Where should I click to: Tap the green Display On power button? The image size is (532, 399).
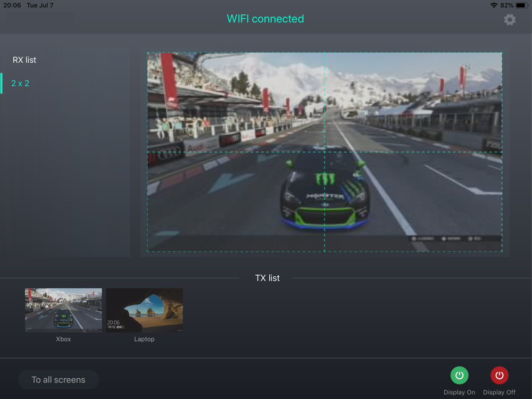pos(460,375)
